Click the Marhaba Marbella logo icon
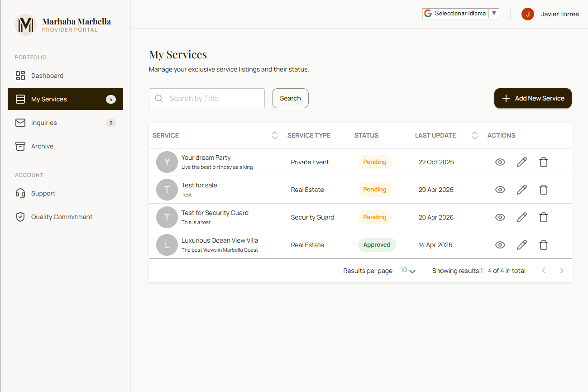The height and width of the screenshot is (392, 588). 25,24
